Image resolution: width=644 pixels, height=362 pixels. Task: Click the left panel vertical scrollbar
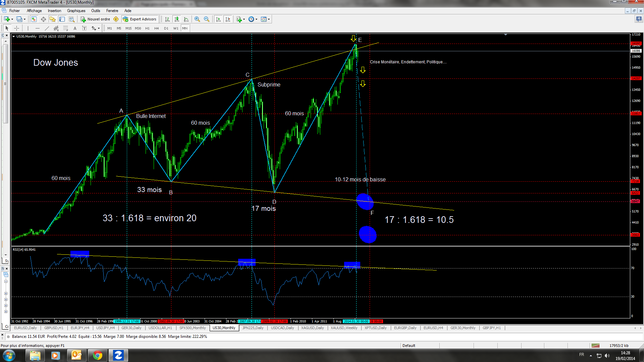click(x=5, y=84)
